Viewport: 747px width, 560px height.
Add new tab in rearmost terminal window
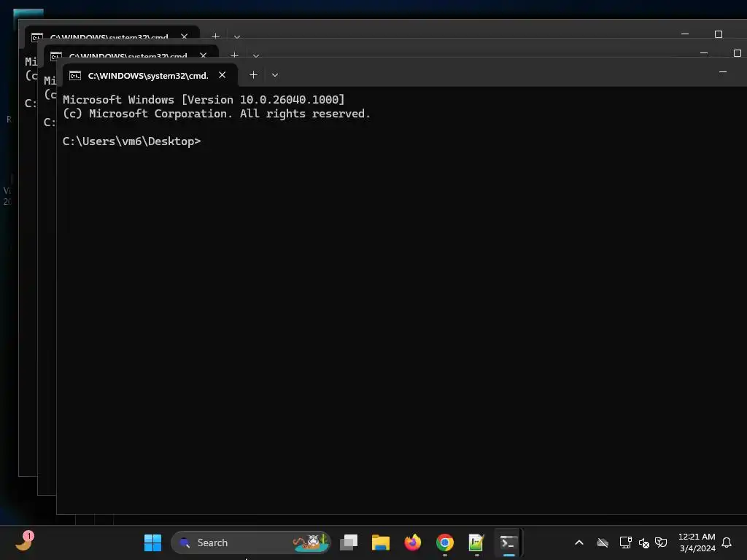point(215,36)
